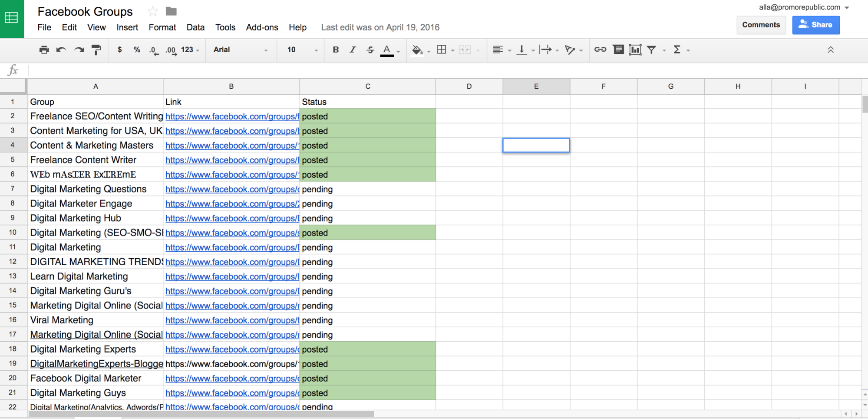Open the Format menu
Viewport: 868px width, 419px height.
(162, 27)
